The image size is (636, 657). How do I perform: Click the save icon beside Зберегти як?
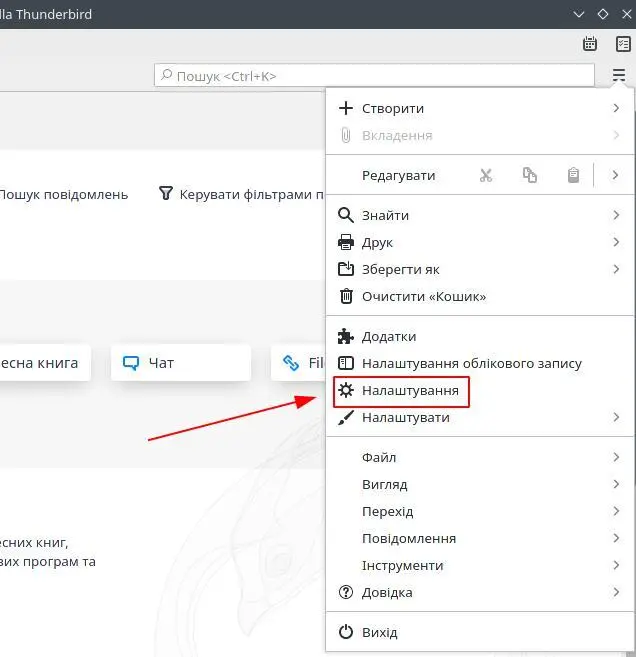pyautogui.click(x=346, y=269)
